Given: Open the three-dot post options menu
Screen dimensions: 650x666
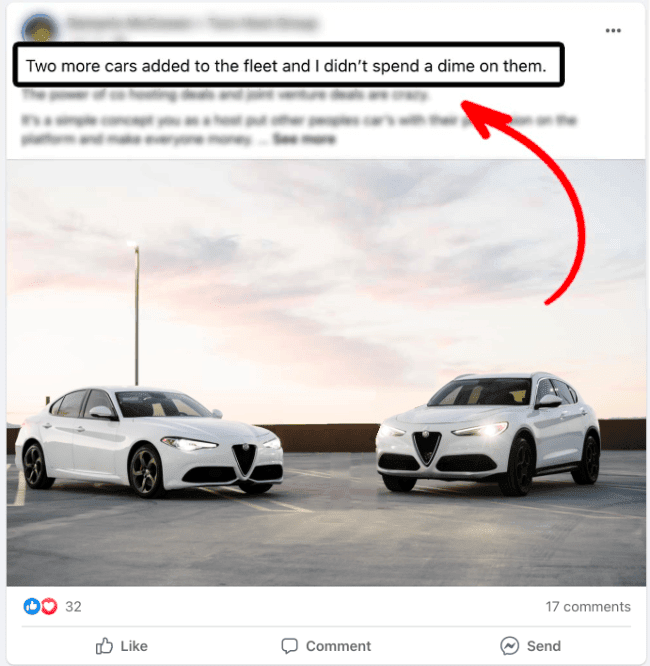Looking at the screenshot, I should (x=613, y=31).
